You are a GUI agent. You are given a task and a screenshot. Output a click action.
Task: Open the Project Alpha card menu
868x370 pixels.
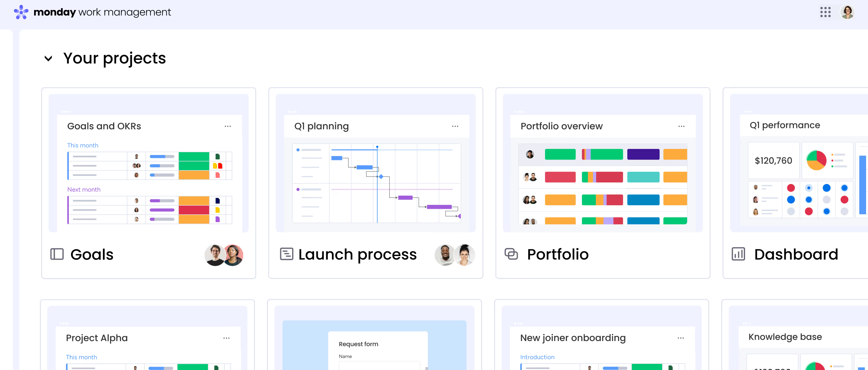click(226, 338)
